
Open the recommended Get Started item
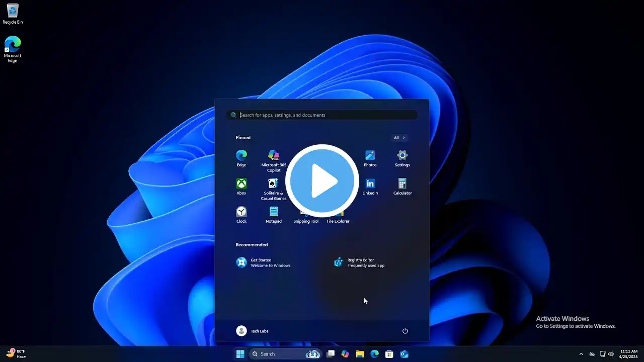coord(264,262)
